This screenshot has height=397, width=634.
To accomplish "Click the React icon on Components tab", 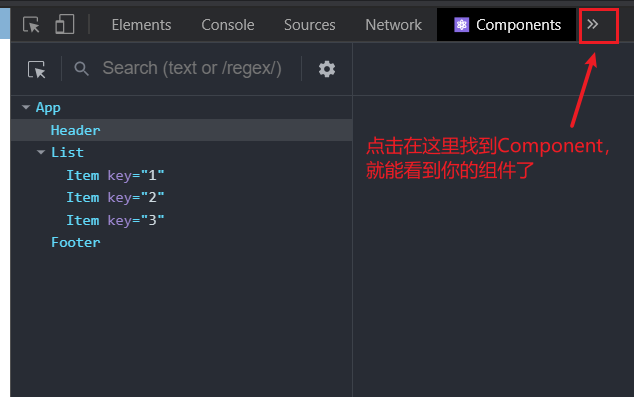I will pyautogui.click(x=461, y=25).
